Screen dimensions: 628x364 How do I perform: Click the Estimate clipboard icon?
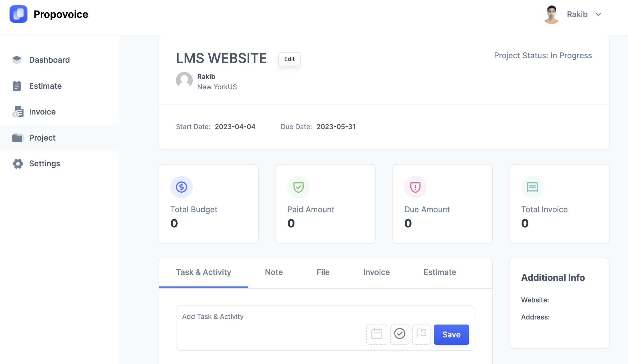(x=17, y=86)
